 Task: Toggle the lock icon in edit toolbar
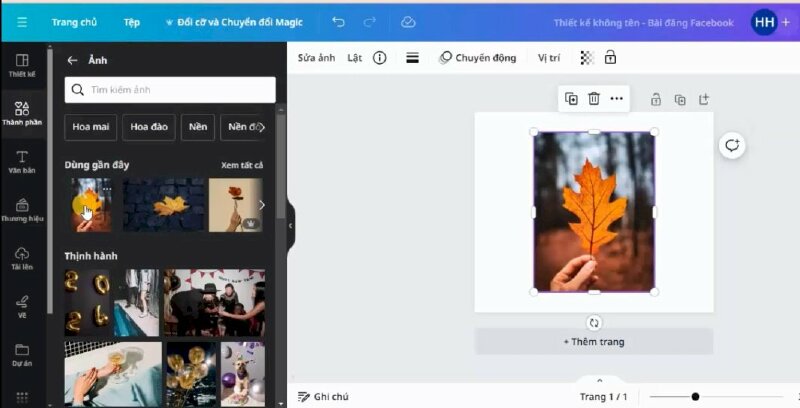(x=610, y=58)
